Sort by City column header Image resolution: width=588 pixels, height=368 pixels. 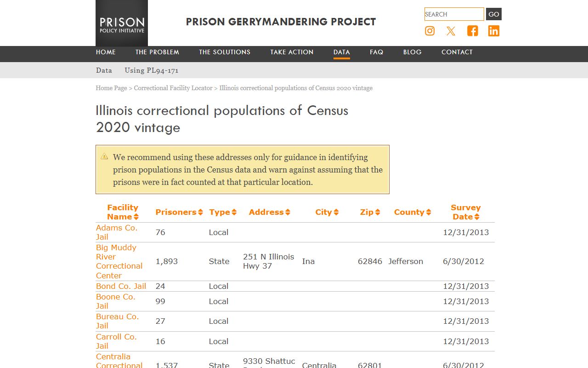[x=327, y=212]
